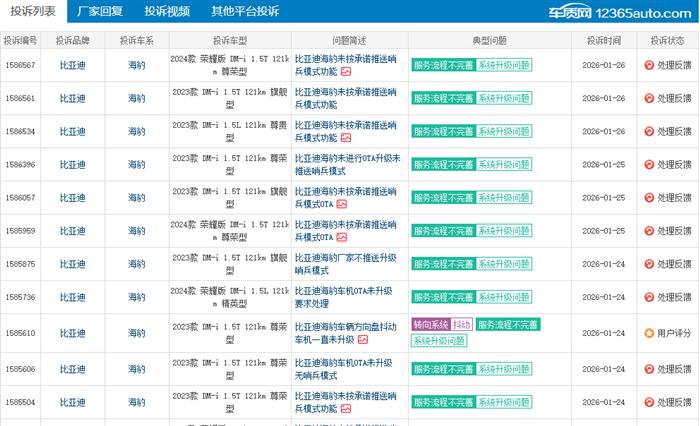Screen dimensions: 700x426
Task: Switch to the 厂家回复 tab
Action: click(99, 11)
